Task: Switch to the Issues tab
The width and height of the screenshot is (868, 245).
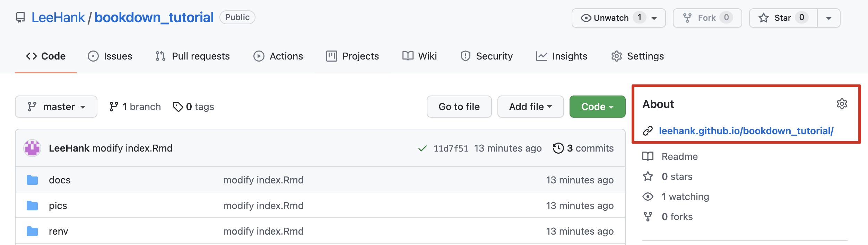Action: coord(110,56)
